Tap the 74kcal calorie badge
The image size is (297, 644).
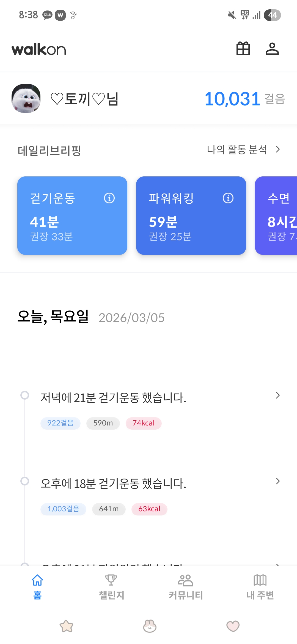144,423
